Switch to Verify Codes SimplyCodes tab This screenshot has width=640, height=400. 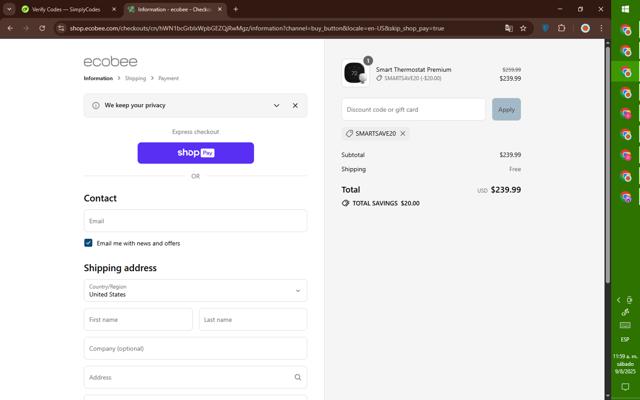click(x=68, y=9)
